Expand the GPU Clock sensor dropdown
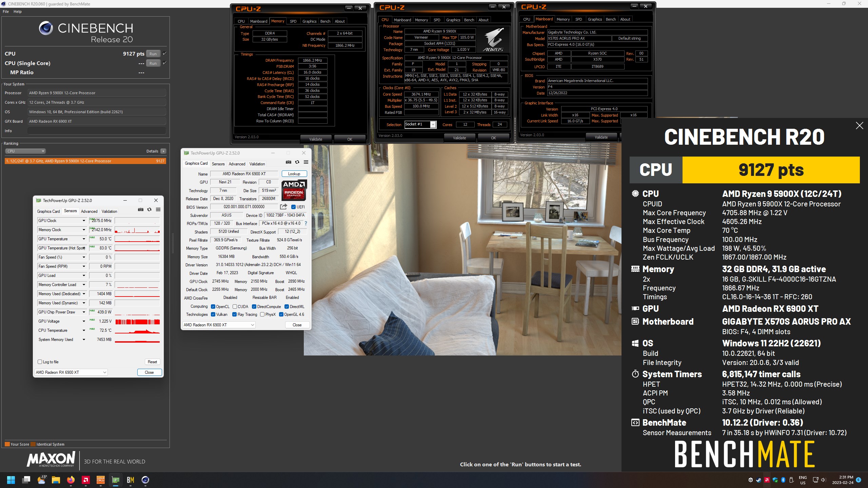This screenshot has height=488, width=868. 84,221
